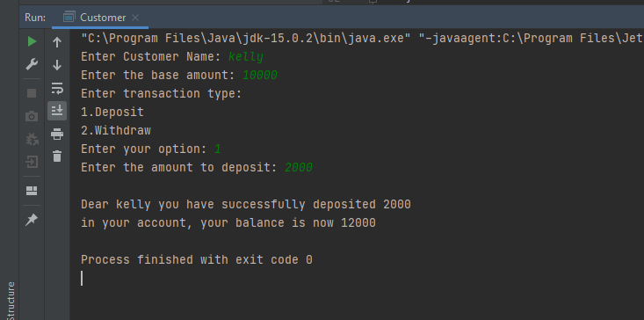Screen dimensions: 644x320
Task: Navigate down the stack trace arrow
Action: click(x=57, y=65)
